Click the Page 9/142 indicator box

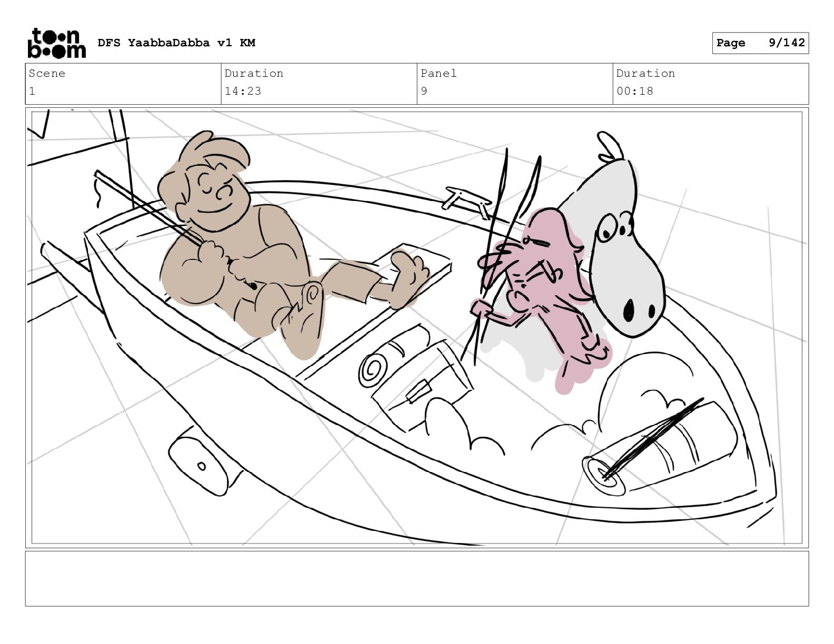(x=760, y=43)
